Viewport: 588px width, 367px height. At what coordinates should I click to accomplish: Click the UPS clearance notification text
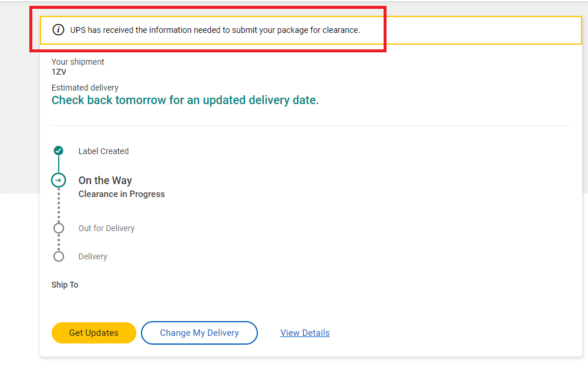[x=215, y=30]
